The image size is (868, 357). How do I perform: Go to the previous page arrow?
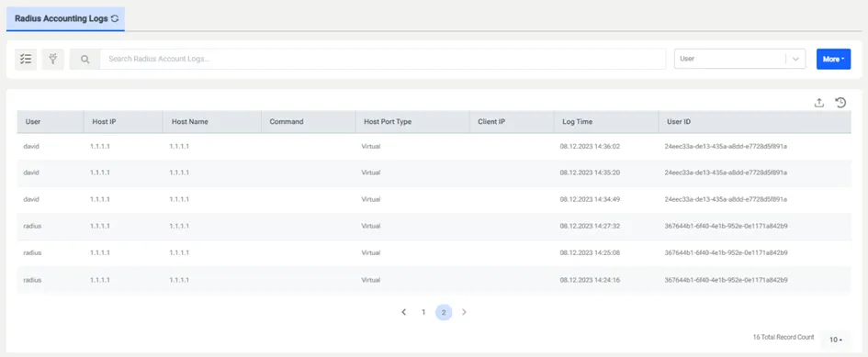tap(403, 312)
